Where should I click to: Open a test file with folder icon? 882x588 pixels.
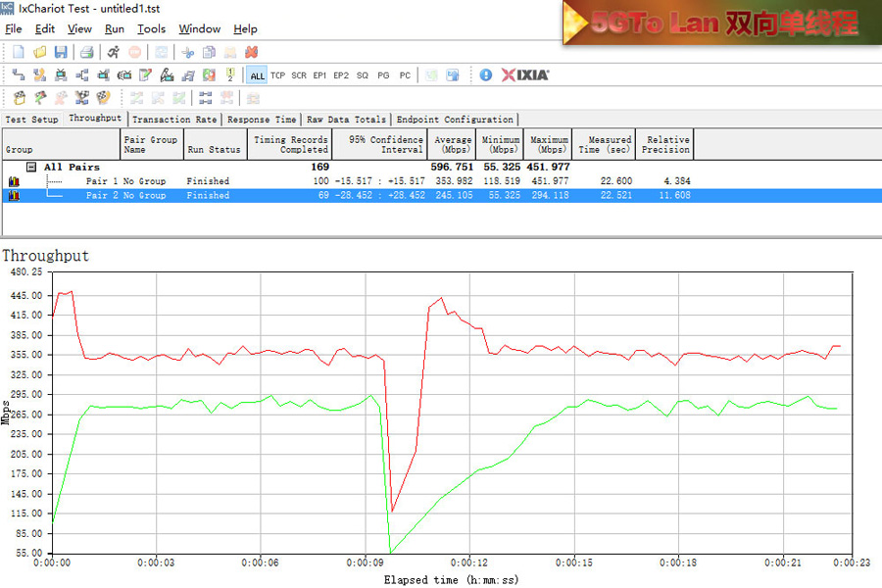pos(39,52)
